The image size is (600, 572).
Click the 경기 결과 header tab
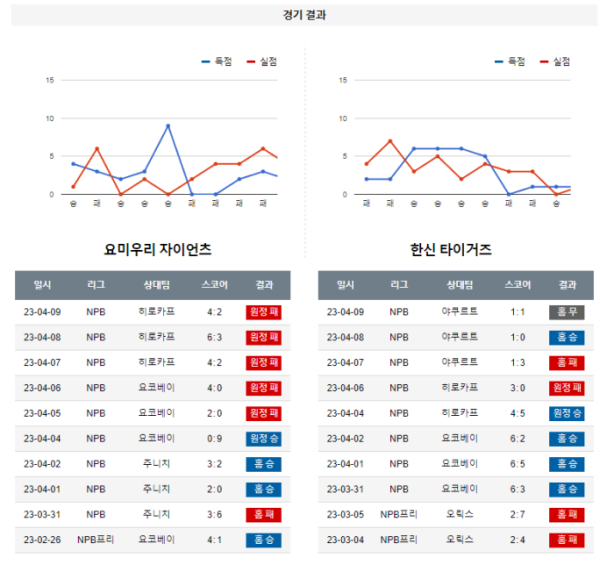click(x=304, y=15)
